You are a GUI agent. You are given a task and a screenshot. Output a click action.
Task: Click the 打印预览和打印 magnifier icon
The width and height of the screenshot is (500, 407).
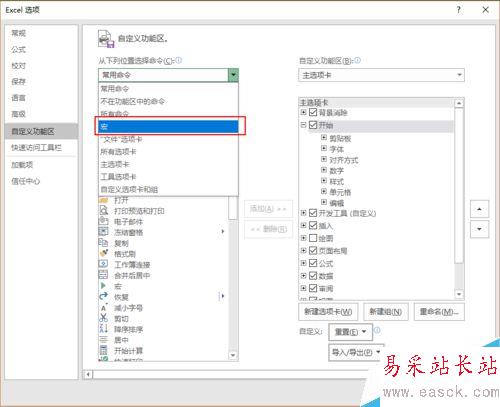point(104,210)
